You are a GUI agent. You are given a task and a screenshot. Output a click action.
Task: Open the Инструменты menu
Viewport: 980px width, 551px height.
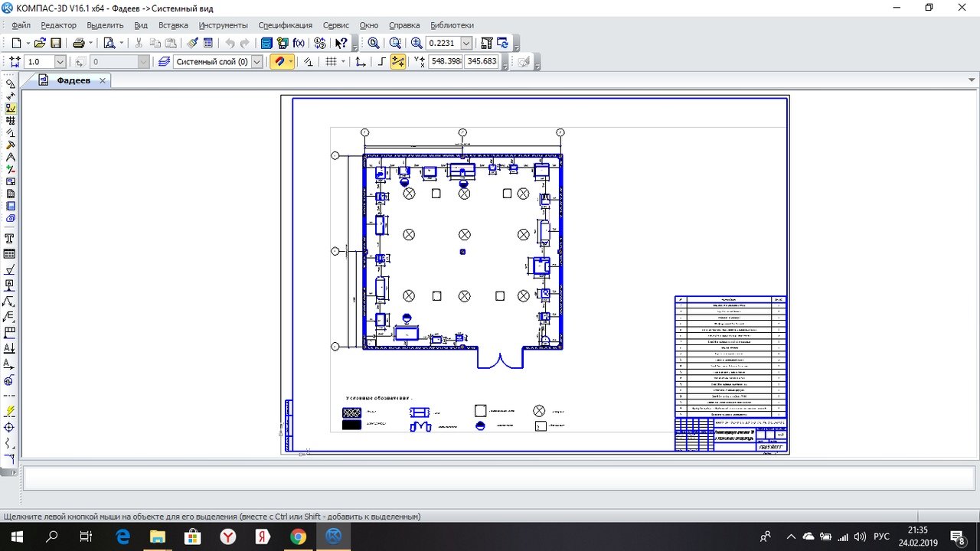[x=223, y=25]
